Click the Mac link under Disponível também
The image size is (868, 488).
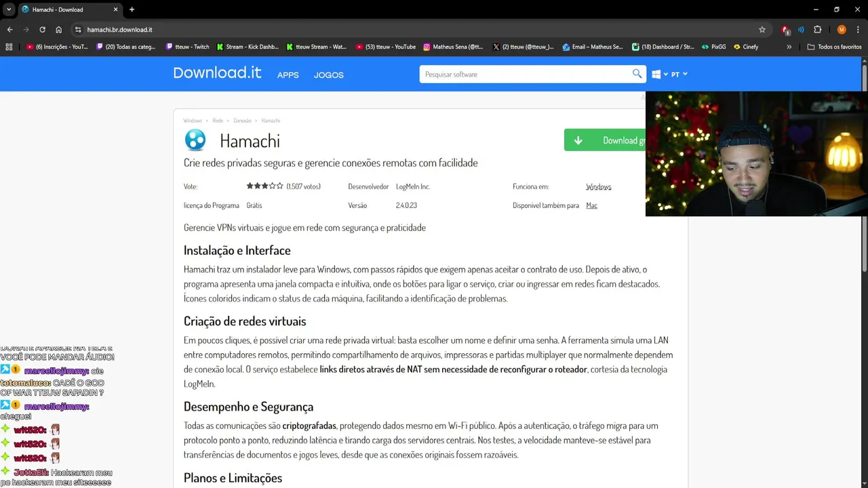click(591, 205)
